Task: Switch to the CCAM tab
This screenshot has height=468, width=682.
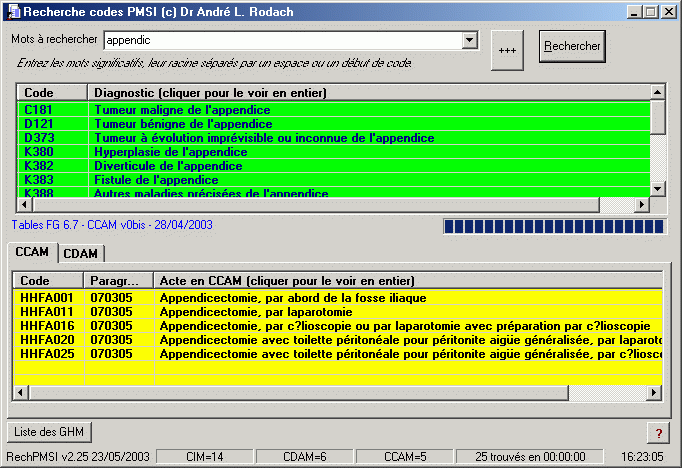Action: (32, 252)
